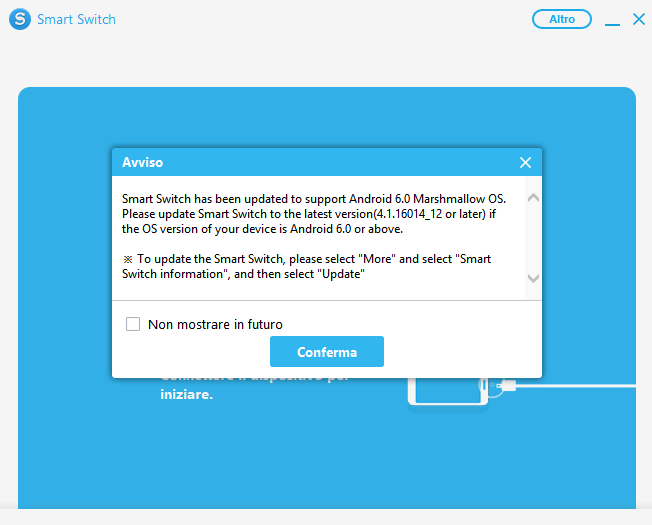This screenshot has width=652, height=525.
Task: Close the Avviso dialog with X
Action: tap(525, 163)
